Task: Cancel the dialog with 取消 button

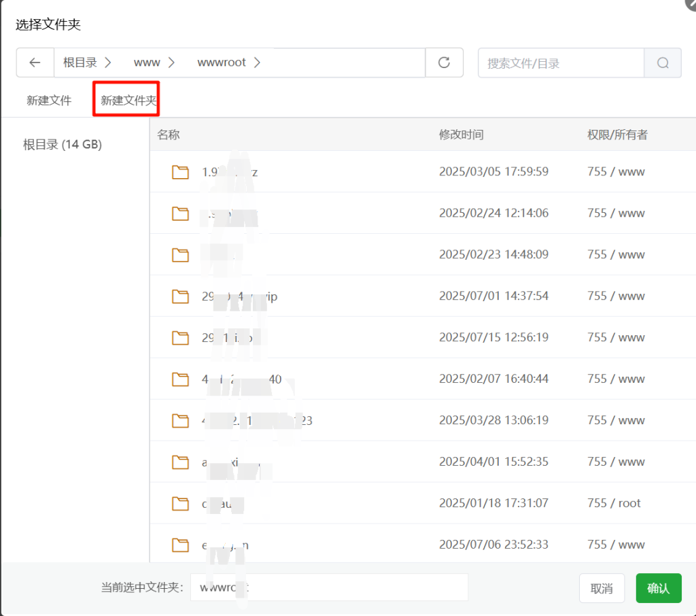Action: point(602,587)
